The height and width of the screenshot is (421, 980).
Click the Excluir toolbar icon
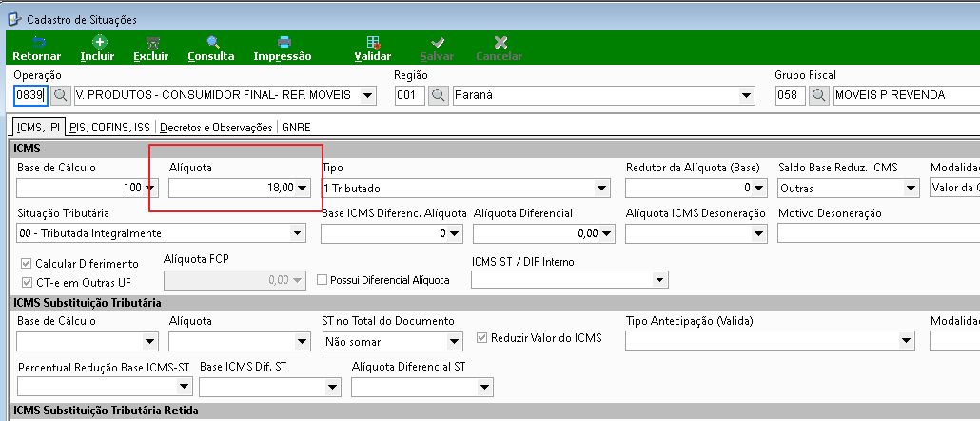click(x=152, y=43)
